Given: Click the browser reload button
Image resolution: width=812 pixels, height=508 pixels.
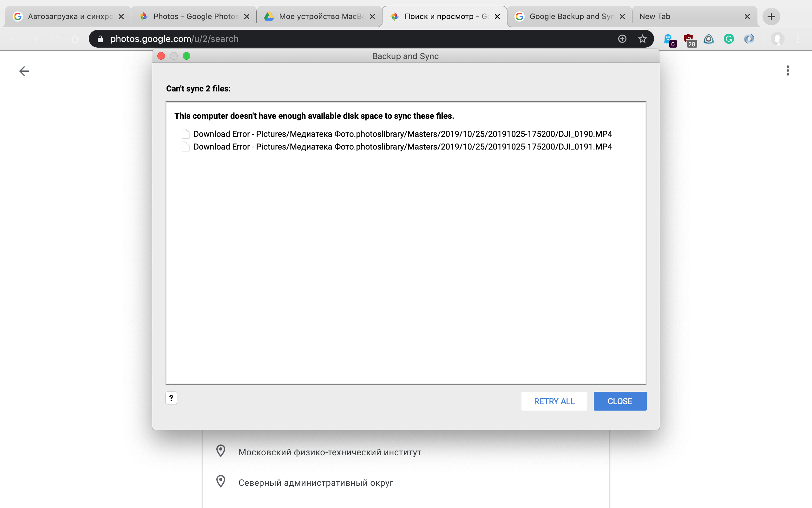Looking at the screenshot, I should [54, 39].
